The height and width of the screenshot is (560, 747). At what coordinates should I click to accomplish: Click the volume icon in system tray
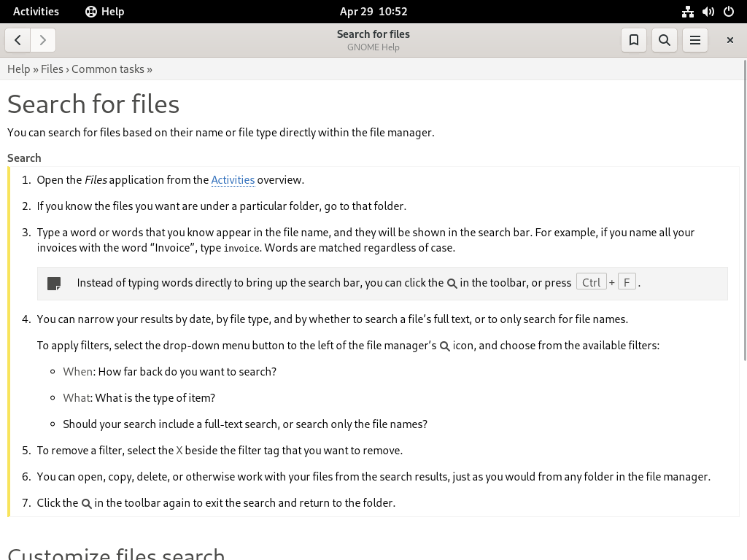[708, 12]
